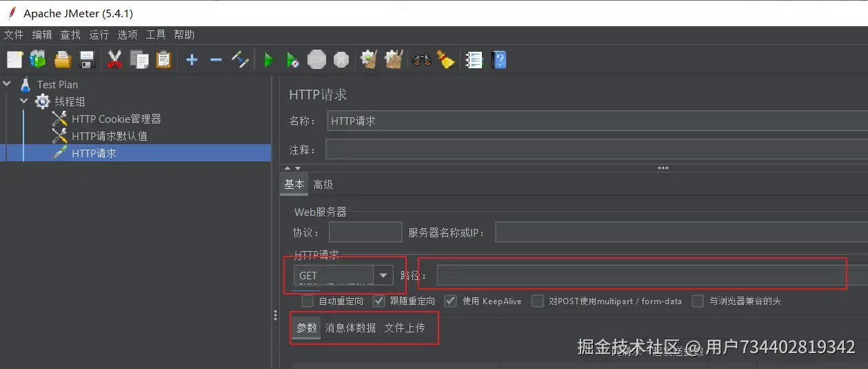Switch to the 参数 tab
The image size is (868, 369).
307,328
